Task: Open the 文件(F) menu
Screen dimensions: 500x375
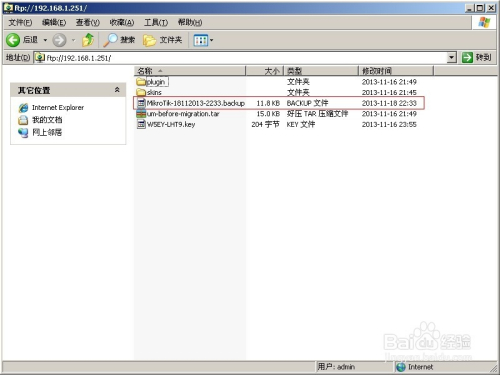Action: click(x=20, y=22)
